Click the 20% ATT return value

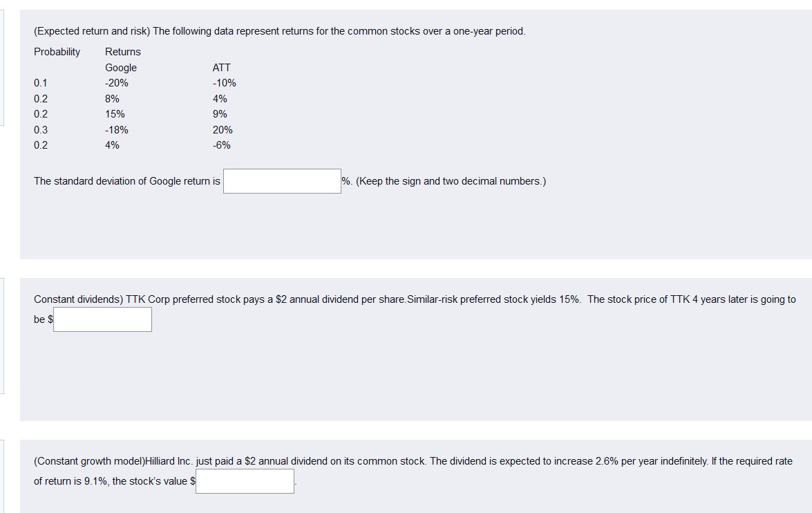(222, 129)
